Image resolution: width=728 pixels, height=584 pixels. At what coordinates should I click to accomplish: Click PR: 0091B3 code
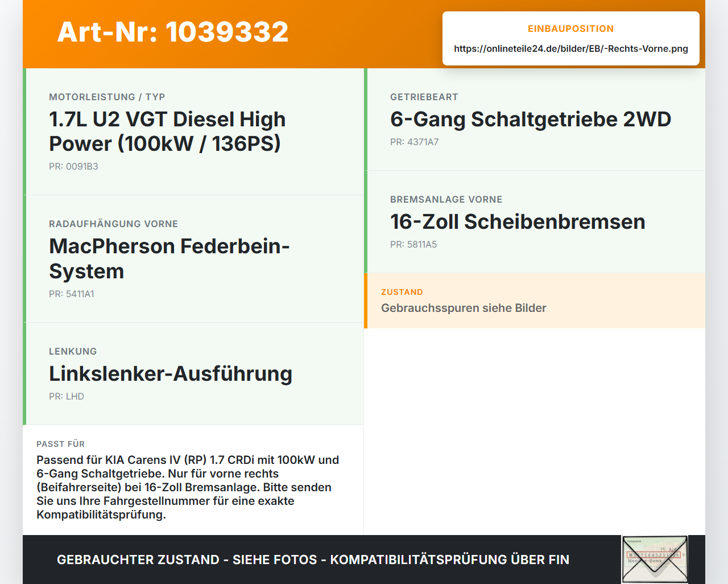coord(73,166)
